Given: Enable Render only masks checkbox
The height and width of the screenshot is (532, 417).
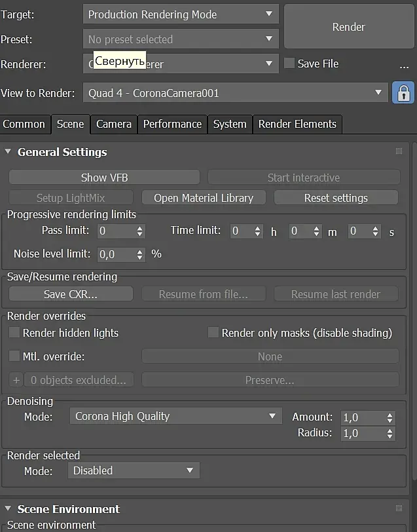Looking at the screenshot, I should tap(213, 333).
